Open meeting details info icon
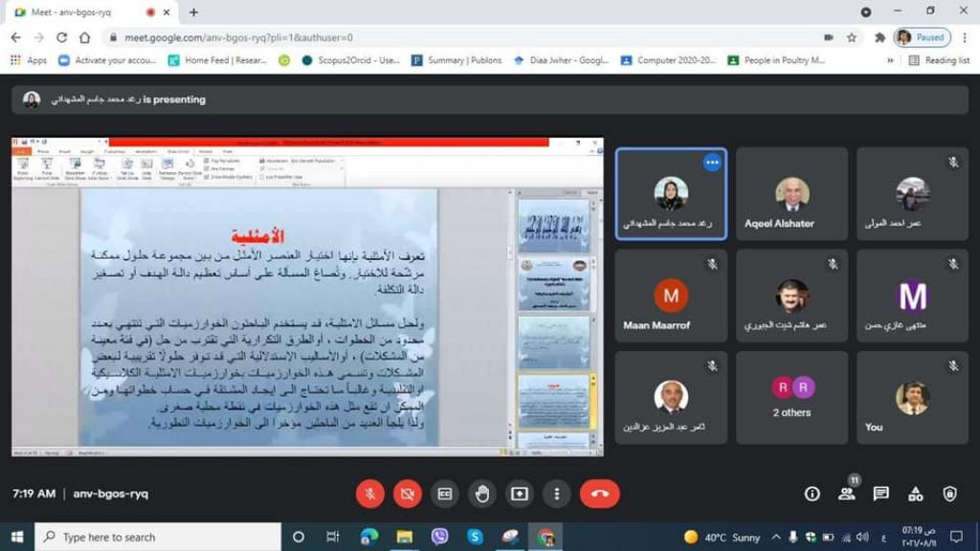The height and width of the screenshot is (551, 980). (x=812, y=494)
